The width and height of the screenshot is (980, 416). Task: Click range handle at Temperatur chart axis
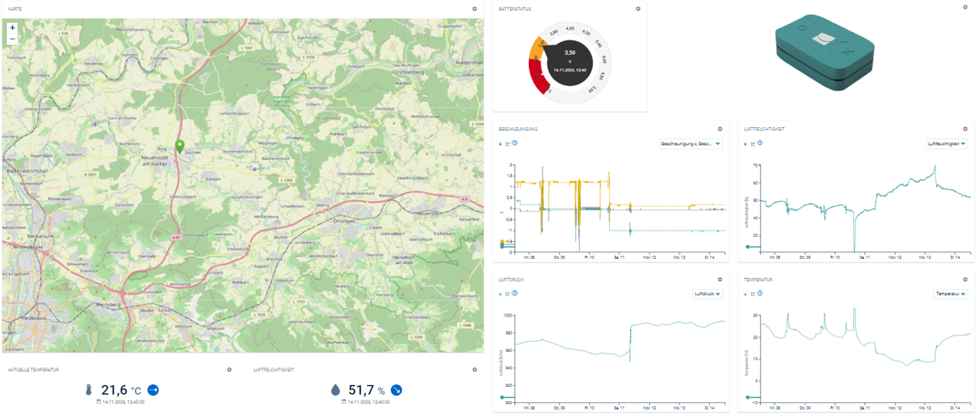pos(747,397)
